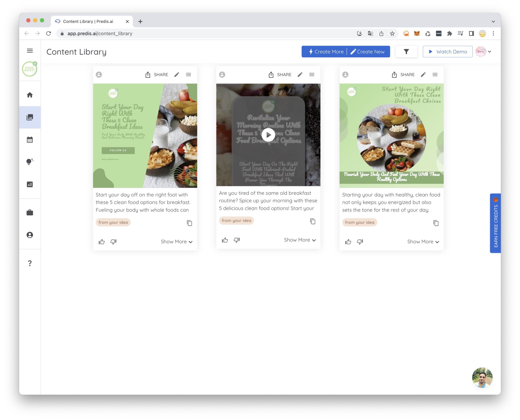
Task: Open the profile avatar dropdown arrow
Action: 490,52
